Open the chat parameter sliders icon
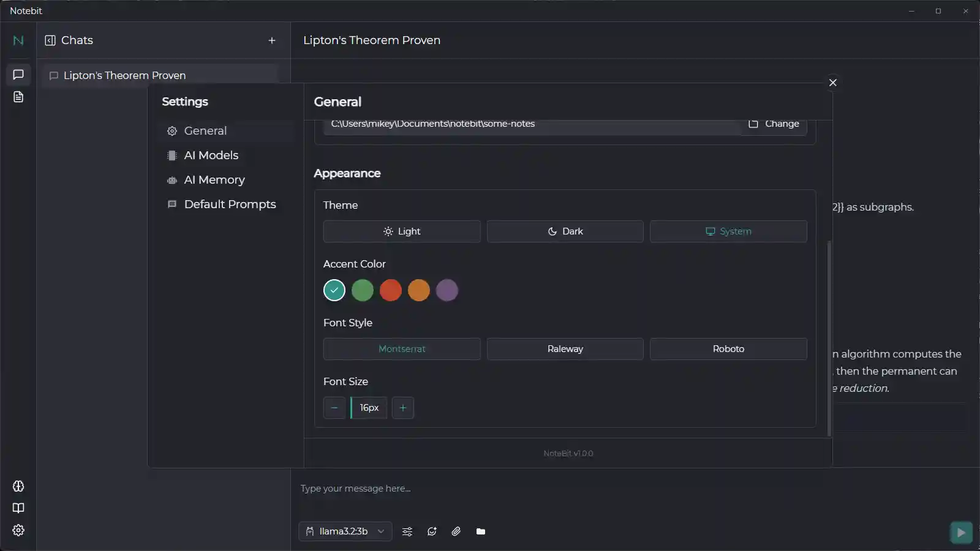 click(x=407, y=531)
